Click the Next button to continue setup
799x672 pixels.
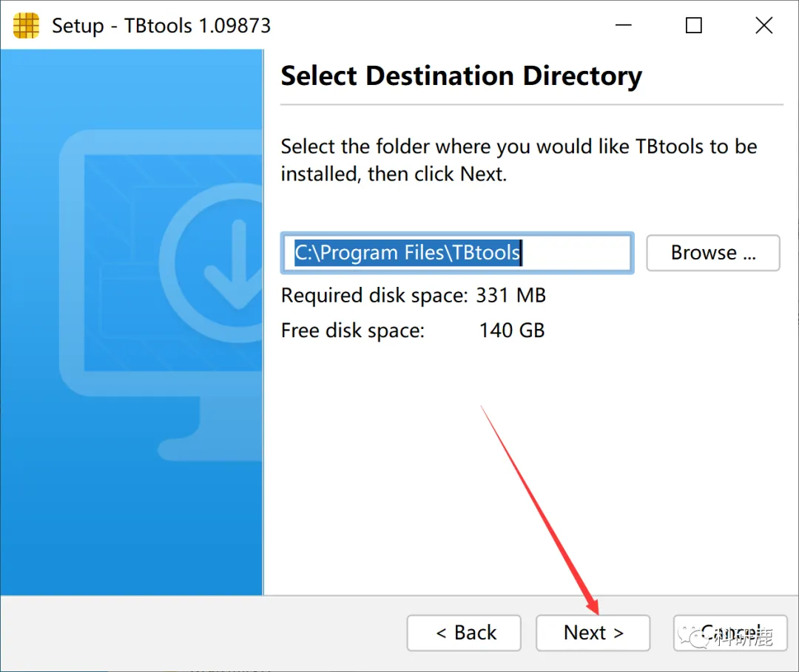click(593, 633)
